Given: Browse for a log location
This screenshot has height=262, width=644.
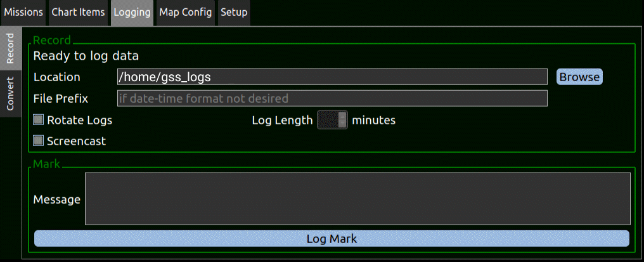Looking at the screenshot, I should [x=579, y=77].
